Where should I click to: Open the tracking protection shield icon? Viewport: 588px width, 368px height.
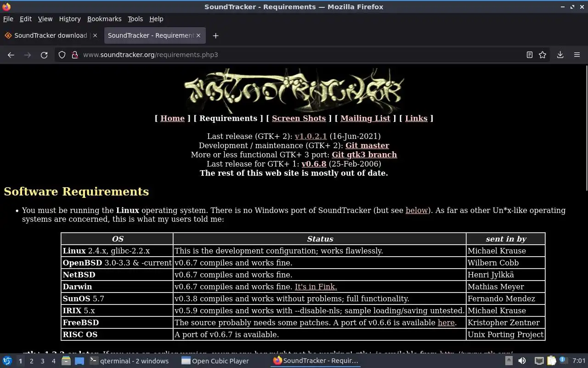(x=62, y=55)
